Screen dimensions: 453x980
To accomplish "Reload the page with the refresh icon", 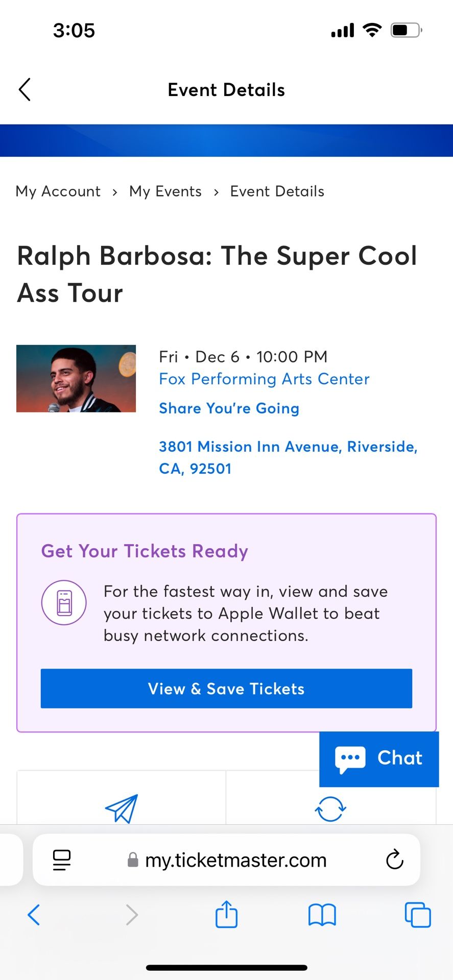I will [394, 860].
